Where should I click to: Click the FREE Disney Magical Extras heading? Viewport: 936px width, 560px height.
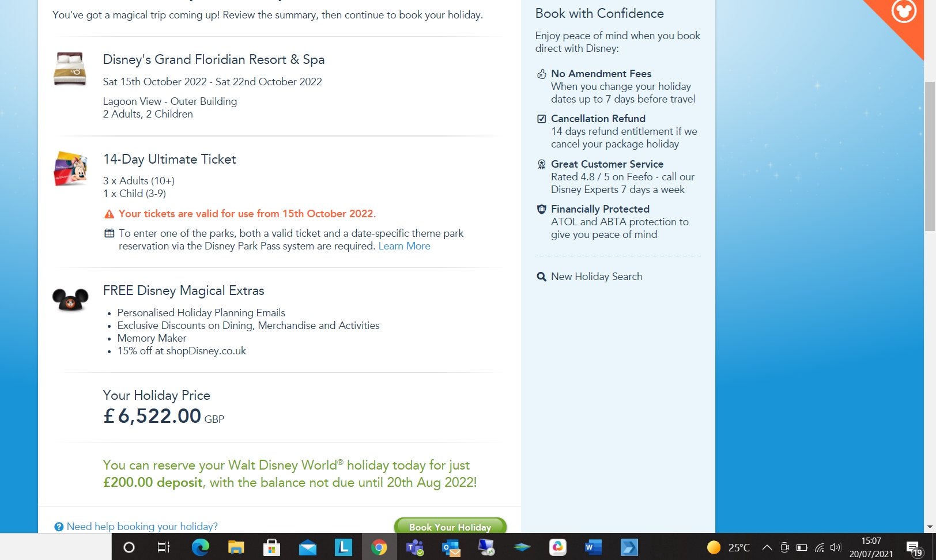coord(184,290)
